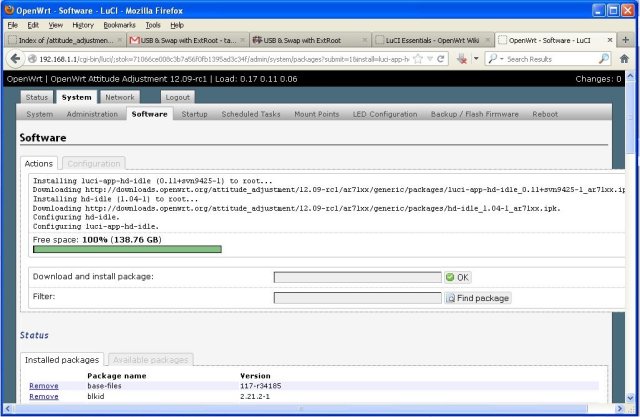Click the green OK install icon button
This screenshot has height=417, width=640.
pyautogui.click(x=457, y=277)
